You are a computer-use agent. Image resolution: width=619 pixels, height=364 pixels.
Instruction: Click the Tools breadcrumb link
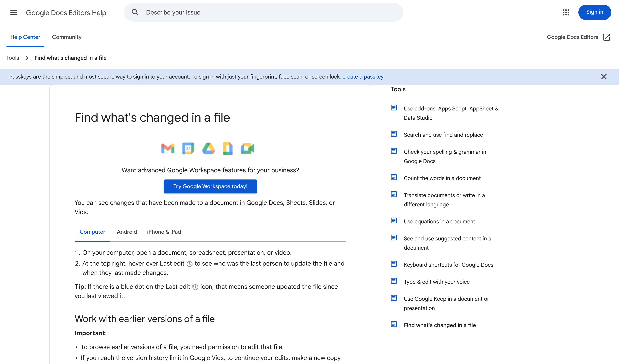click(x=13, y=58)
